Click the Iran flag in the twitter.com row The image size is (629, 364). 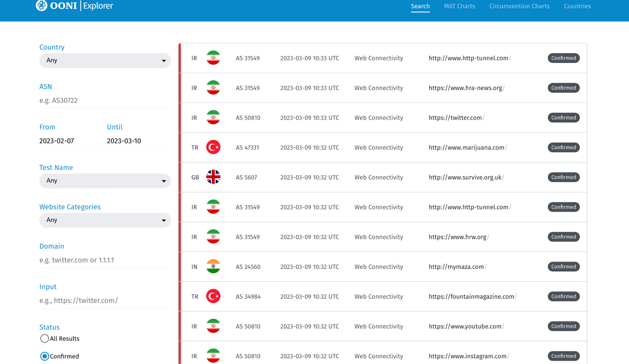tap(213, 118)
